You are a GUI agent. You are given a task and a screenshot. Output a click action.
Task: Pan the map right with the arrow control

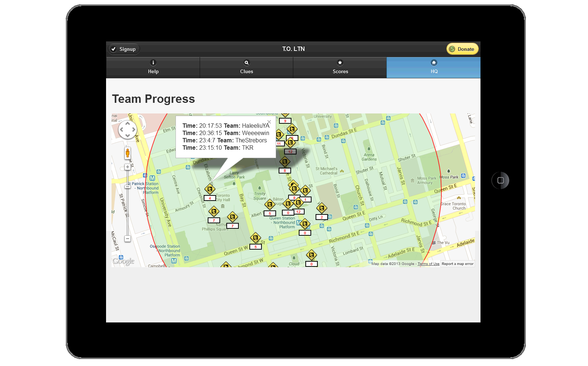[133, 130]
